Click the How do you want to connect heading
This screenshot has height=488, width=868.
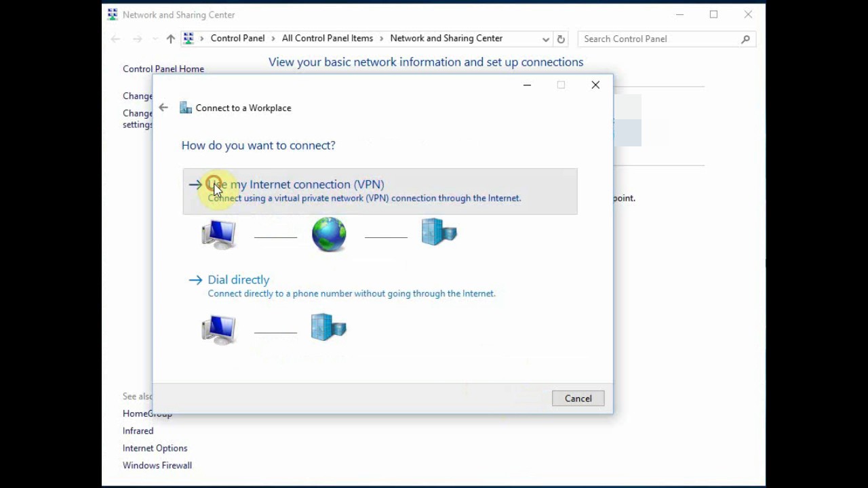[258, 145]
